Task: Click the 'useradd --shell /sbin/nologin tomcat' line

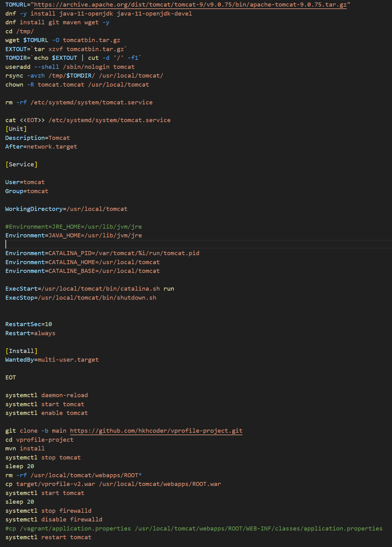Action: click(70, 67)
